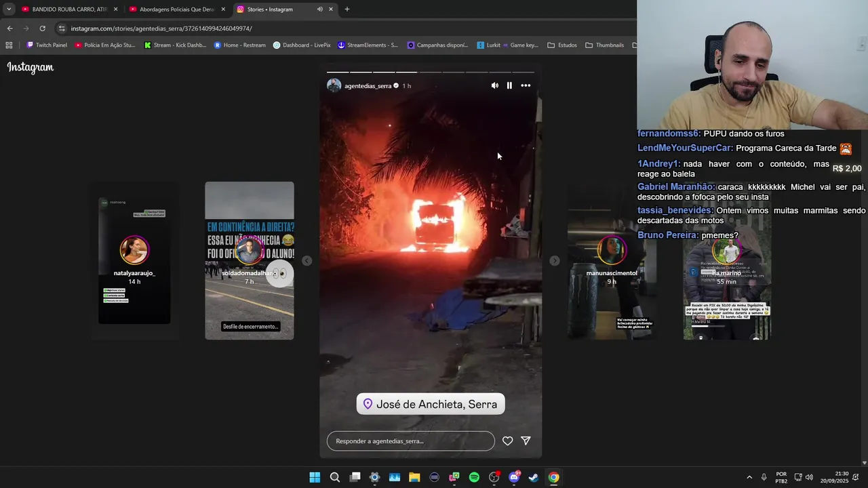The width and height of the screenshot is (868, 488).
Task: Open agentedias_serra profile picture
Action: [x=334, y=85]
